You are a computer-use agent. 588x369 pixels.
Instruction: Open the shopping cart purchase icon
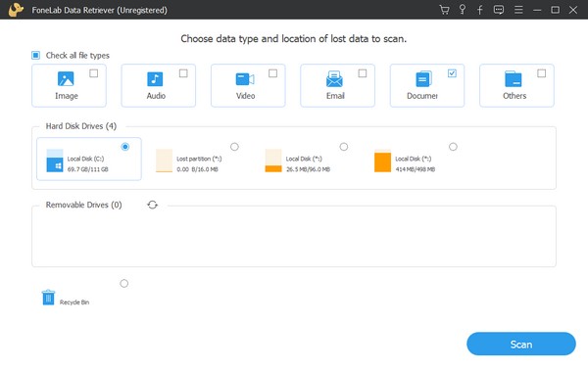coord(444,10)
